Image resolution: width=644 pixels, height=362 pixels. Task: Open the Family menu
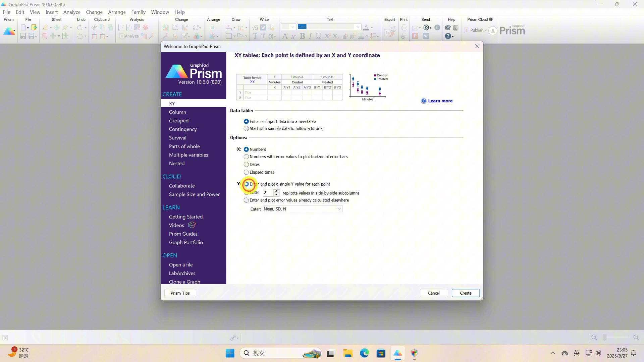(x=138, y=12)
